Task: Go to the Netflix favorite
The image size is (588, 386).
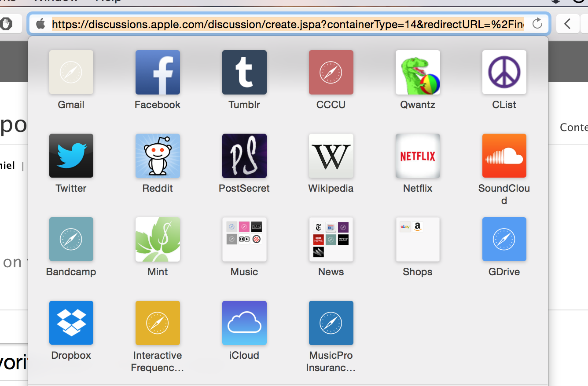Action: (x=418, y=156)
